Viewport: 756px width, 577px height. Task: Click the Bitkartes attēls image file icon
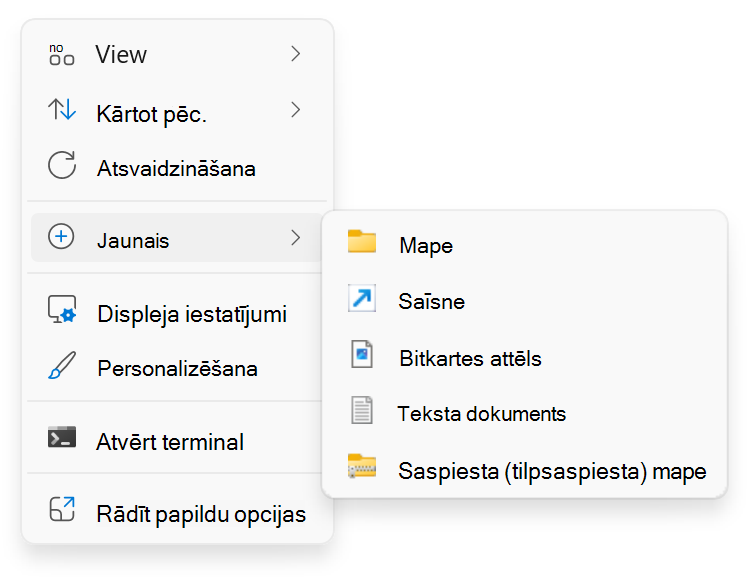click(362, 354)
